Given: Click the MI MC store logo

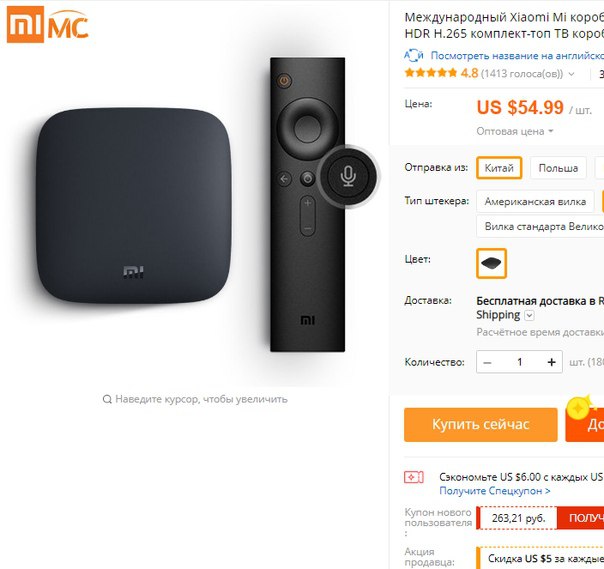Looking at the screenshot, I should click(x=48, y=25).
